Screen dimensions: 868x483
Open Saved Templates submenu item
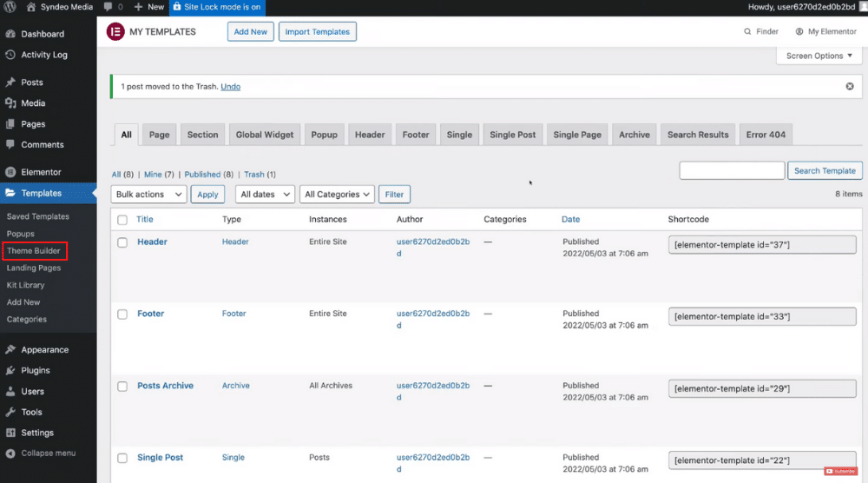click(38, 216)
